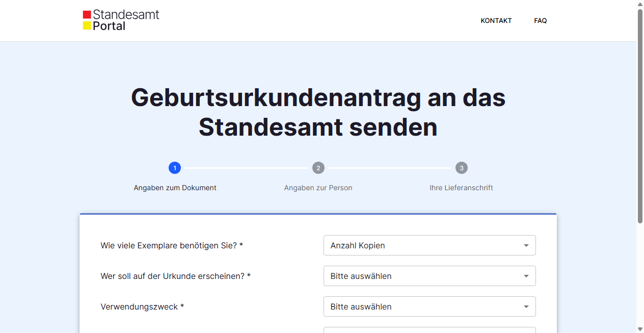Click the 'Angaben zur Person' step label
The width and height of the screenshot is (644, 333).
point(318,188)
